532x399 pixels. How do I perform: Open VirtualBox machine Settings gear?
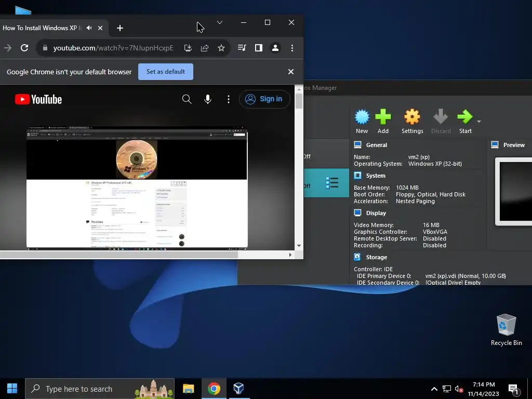coord(412,117)
